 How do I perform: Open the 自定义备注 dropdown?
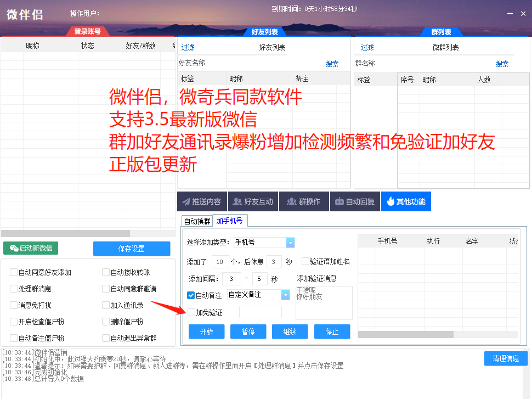[x=285, y=295]
